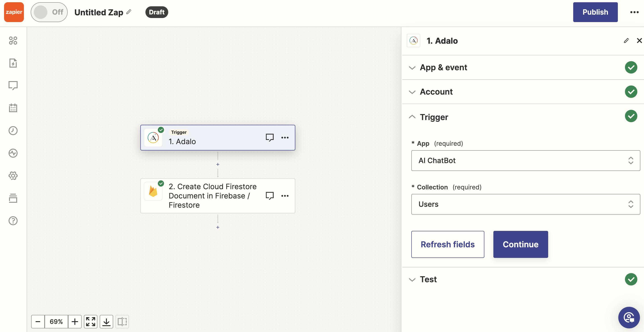The height and width of the screenshot is (332, 644).
Task: Expand the Account section
Action: (436, 92)
